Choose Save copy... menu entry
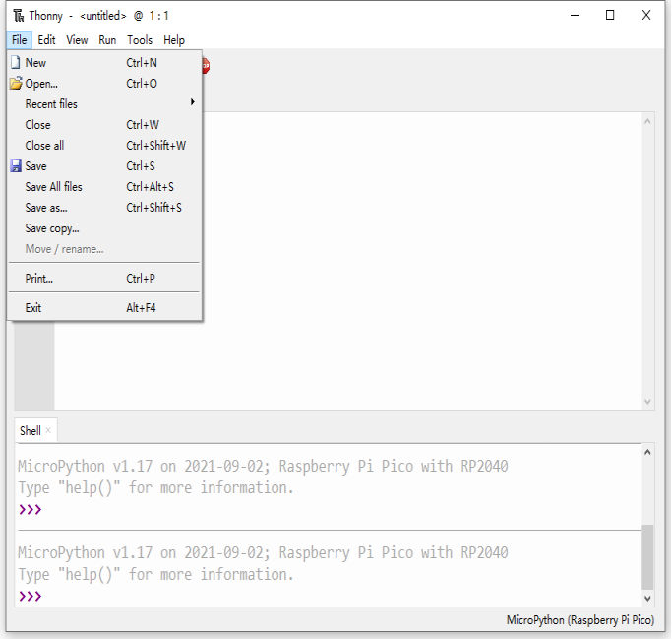672x639 pixels. [x=104, y=228]
